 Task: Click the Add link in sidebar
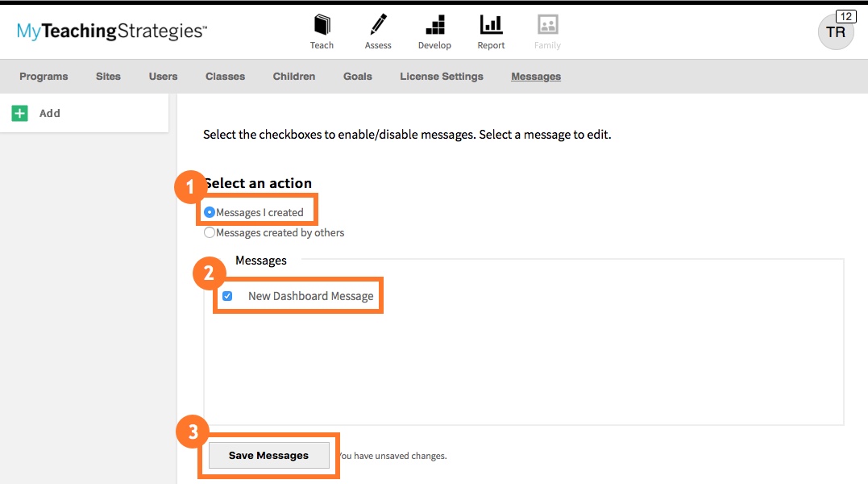(49, 113)
